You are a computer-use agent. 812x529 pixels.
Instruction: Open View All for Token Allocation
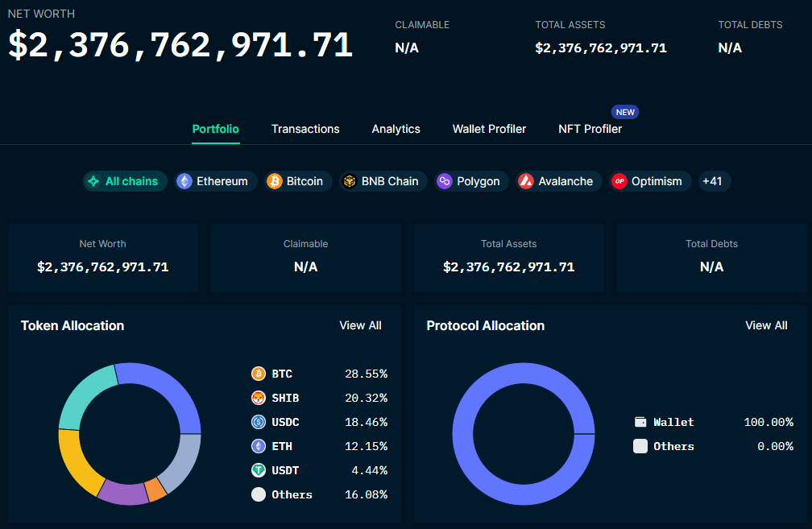360,325
